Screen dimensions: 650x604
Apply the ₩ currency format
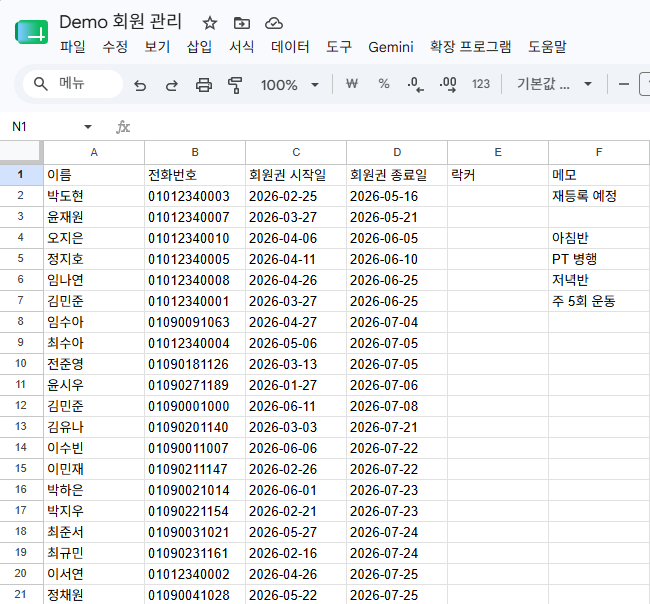point(352,84)
